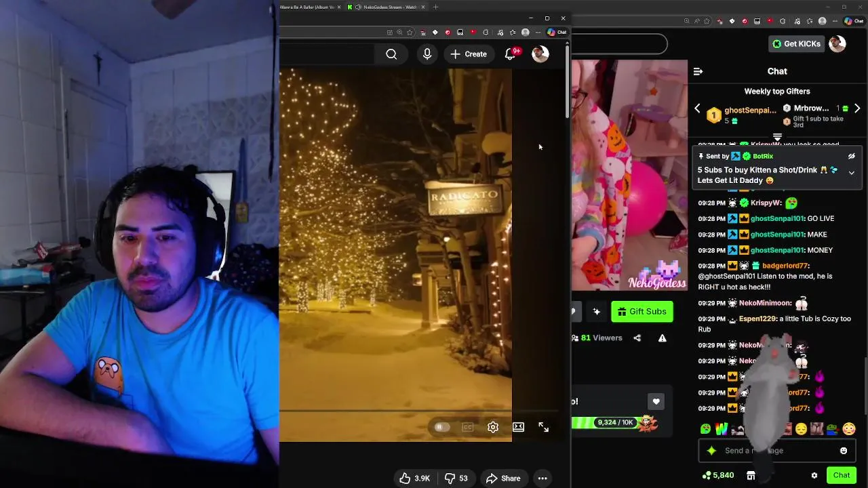Click the Kick stream video thumbnail
Screen dimensions: 868x488
point(629,175)
